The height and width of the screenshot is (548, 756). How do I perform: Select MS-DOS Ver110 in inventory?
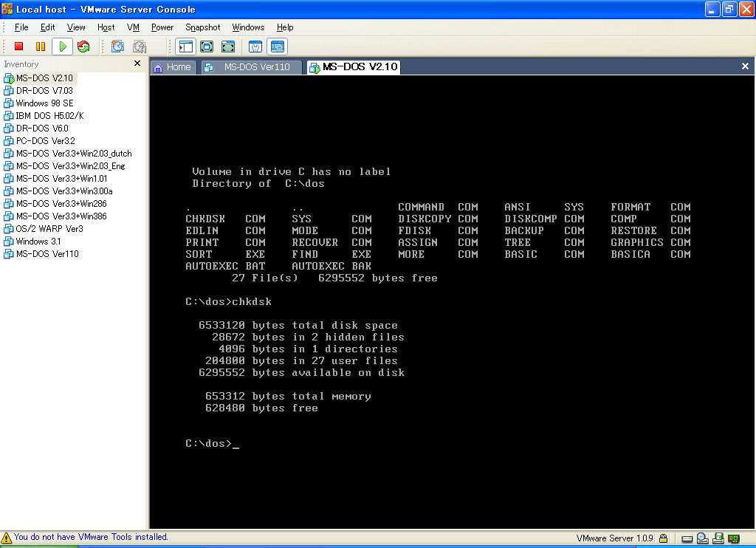point(47,253)
